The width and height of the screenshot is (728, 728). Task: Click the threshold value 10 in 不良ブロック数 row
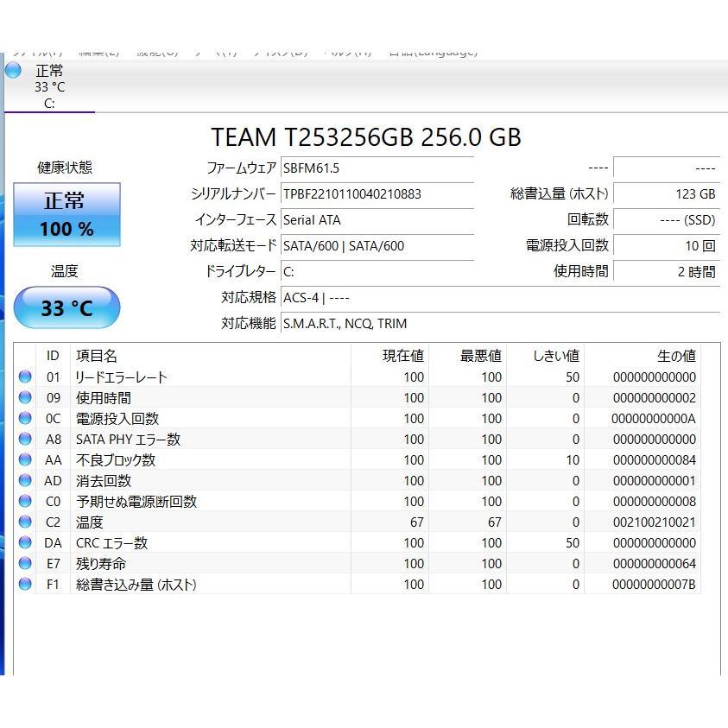[572, 460]
